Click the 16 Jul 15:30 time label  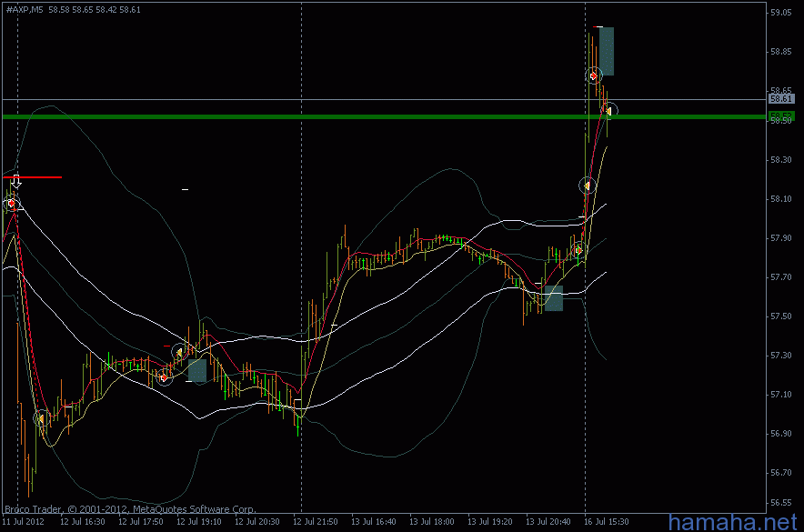click(x=606, y=523)
